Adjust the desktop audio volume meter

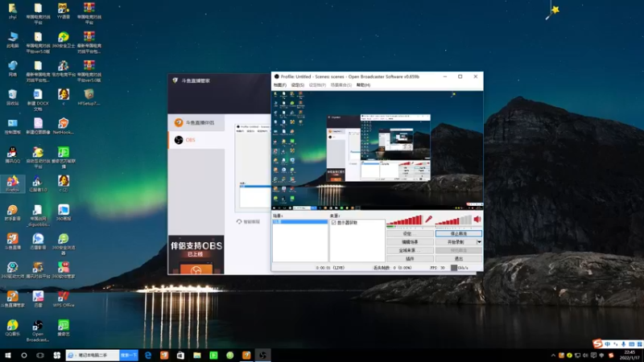pos(453,220)
